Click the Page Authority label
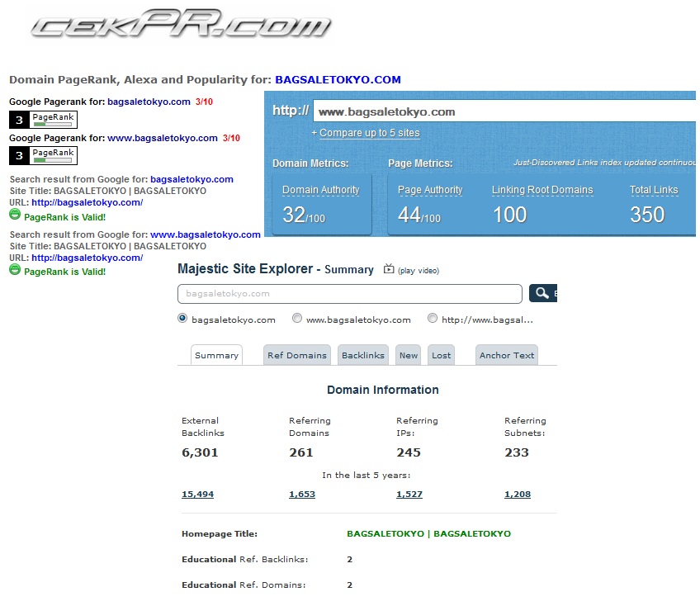 430,190
